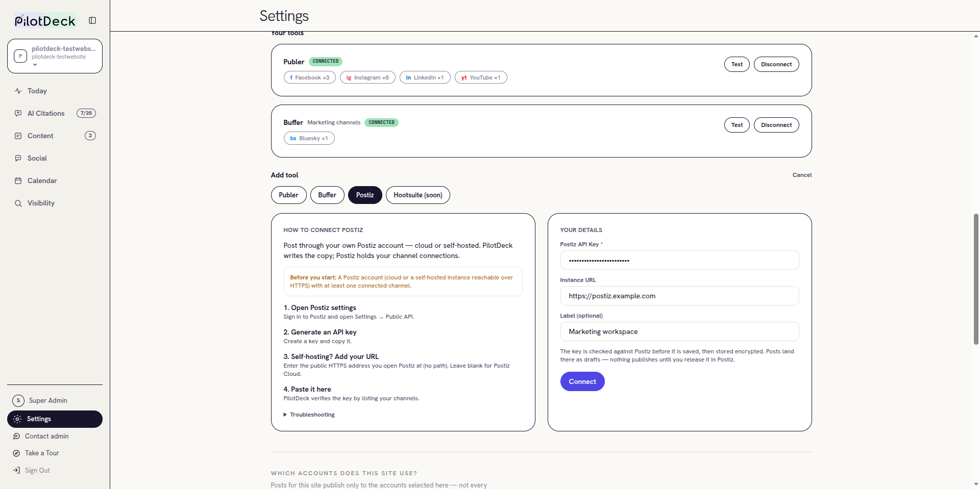Click the scrollbar up arrow

pyautogui.click(x=976, y=36)
